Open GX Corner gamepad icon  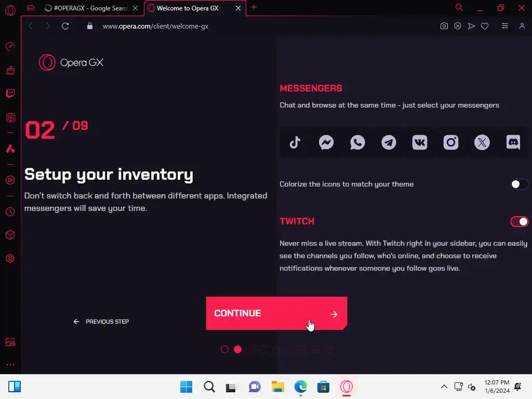(31, 8)
